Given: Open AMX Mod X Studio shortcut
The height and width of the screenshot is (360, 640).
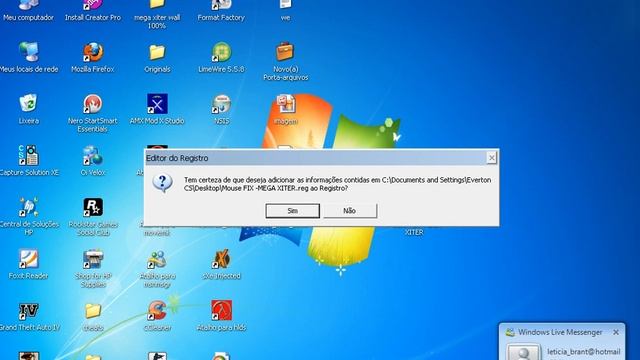Looking at the screenshot, I should point(157,109).
